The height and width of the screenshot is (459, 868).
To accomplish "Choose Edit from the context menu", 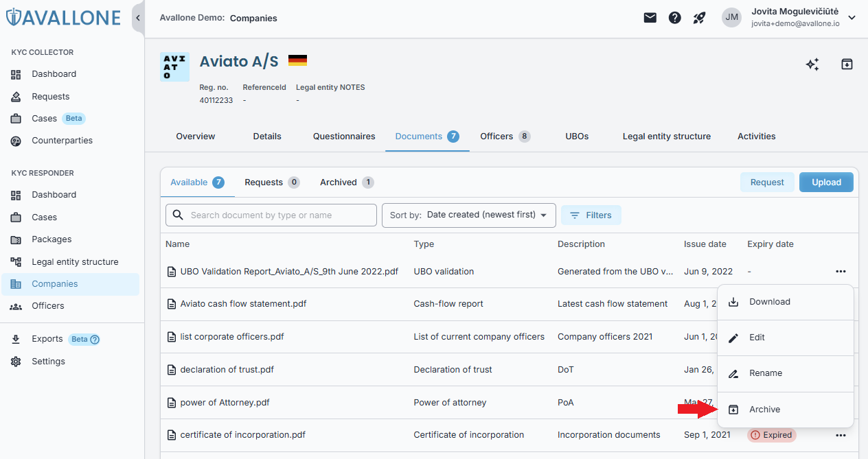I will pyautogui.click(x=786, y=338).
